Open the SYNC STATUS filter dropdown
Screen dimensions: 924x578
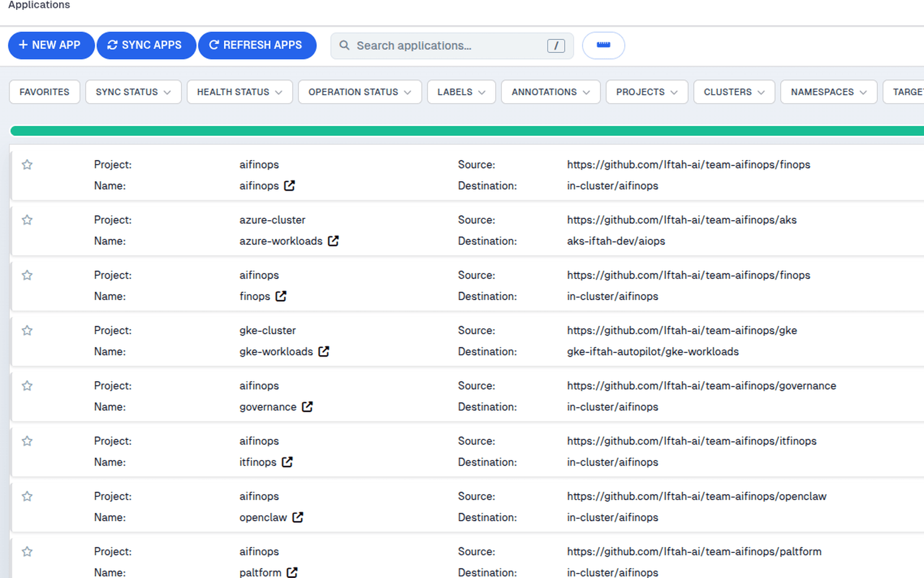coord(133,92)
